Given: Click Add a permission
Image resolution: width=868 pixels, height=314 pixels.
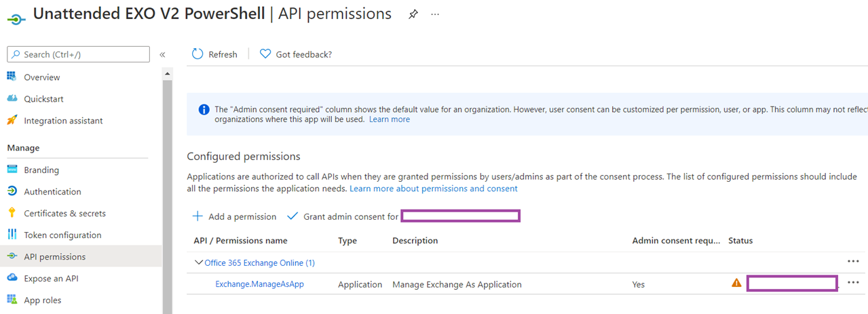Looking at the screenshot, I should pyautogui.click(x=234, y=216).
